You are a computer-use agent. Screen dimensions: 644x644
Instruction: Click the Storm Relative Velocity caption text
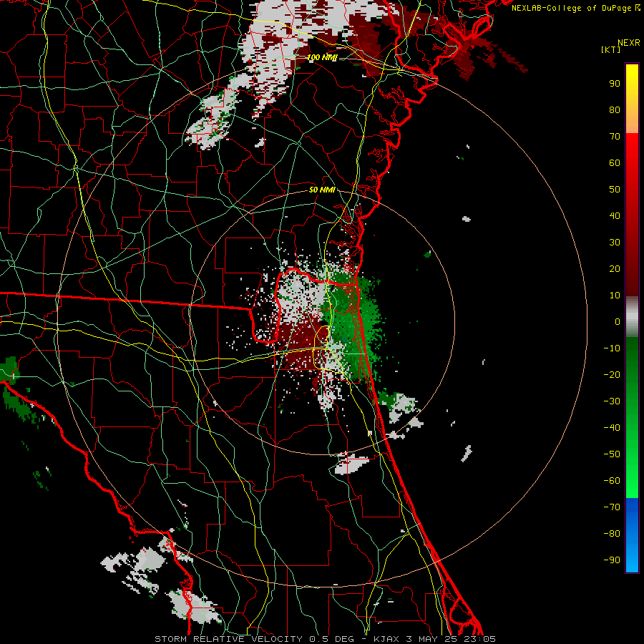(x=326, y=639)
